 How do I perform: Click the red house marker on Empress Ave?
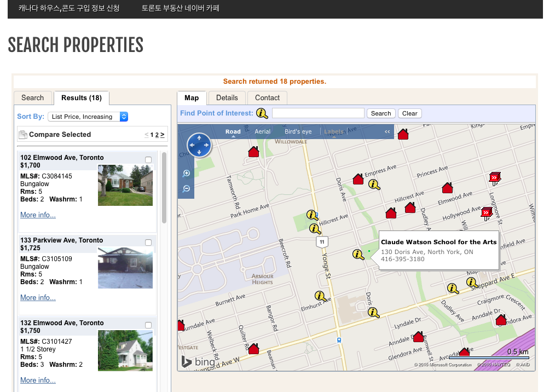tap(359, 179)
